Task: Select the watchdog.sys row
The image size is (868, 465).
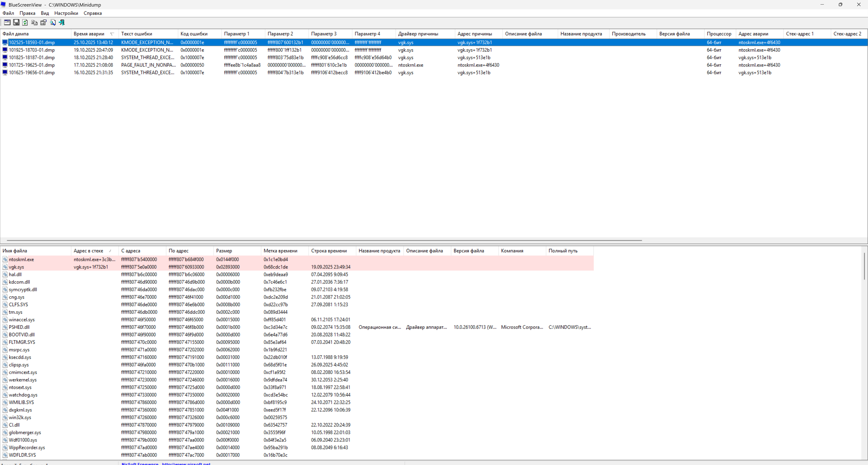Action: [297, 395]
